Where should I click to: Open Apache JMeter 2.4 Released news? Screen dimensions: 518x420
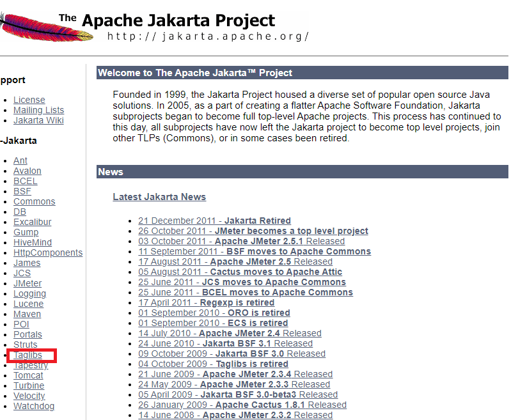230,333
